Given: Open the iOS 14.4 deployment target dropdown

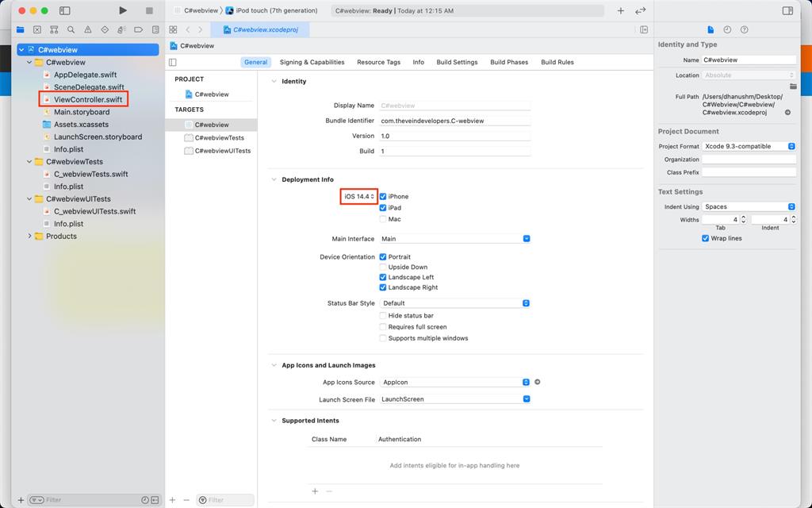Looking at the screenshot, I should [358, 196].
